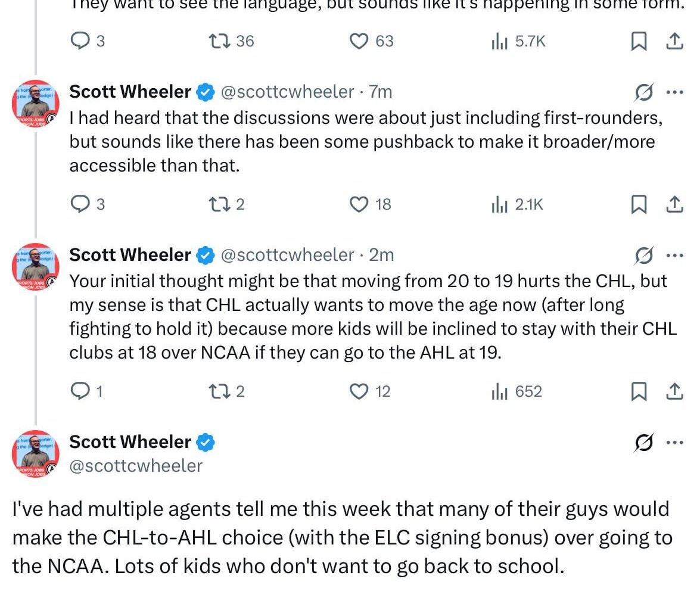The width and height of the screenshot is (700, 610).
Task: Open more options on the 7m tweet
Action: coord(674,92)
